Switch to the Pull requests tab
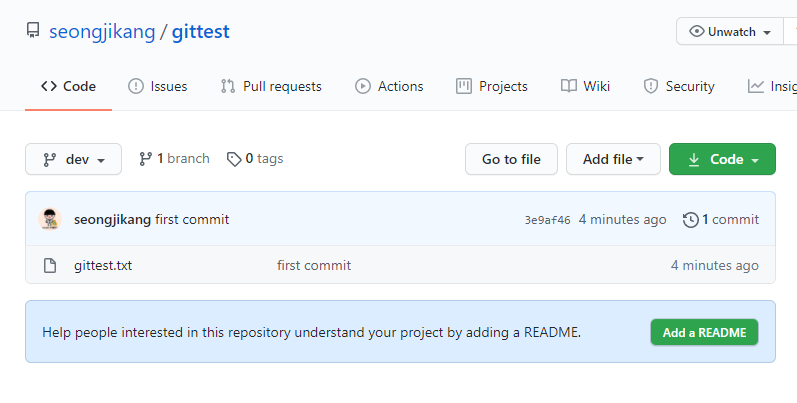 coord(271,86)
